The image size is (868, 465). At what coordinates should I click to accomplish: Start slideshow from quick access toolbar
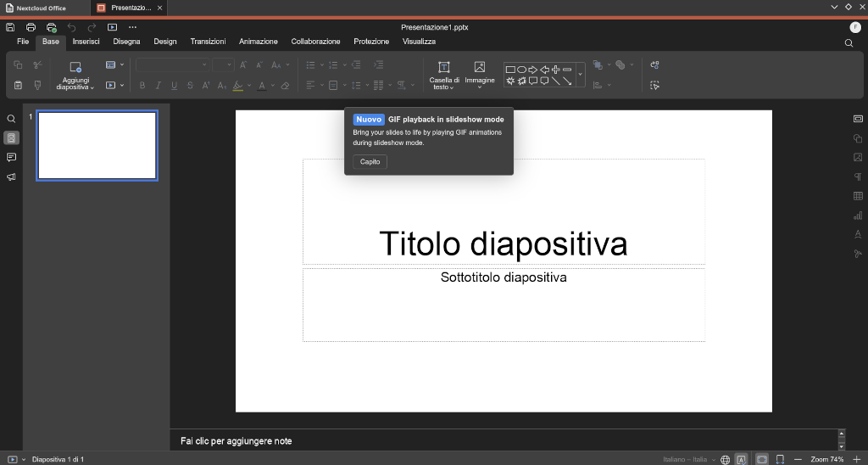pos(113,27)
